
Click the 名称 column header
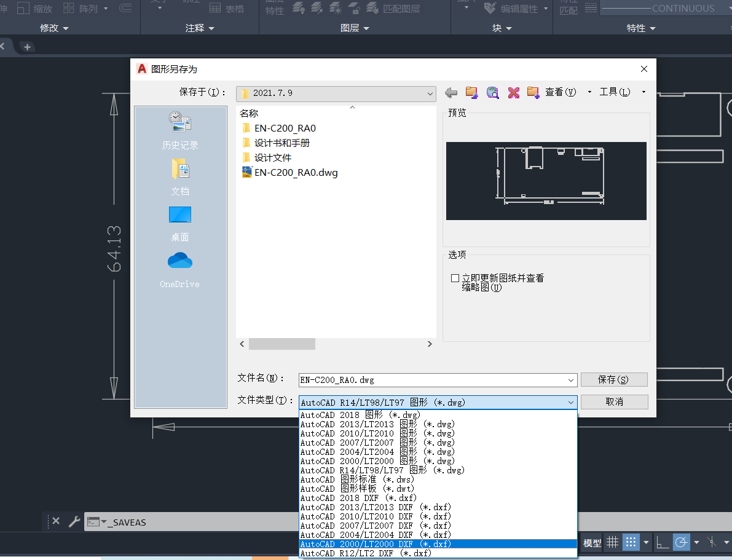point(249,113)
